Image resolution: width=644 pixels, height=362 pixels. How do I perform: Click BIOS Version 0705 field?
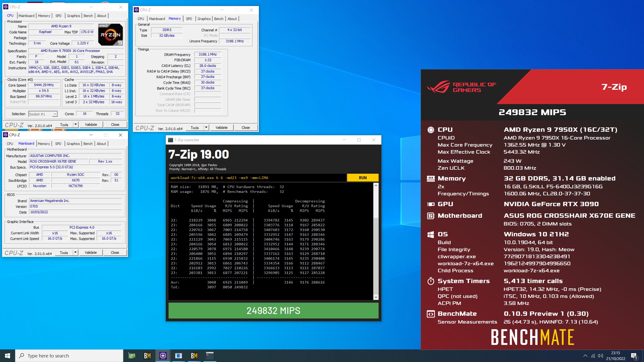75,206
